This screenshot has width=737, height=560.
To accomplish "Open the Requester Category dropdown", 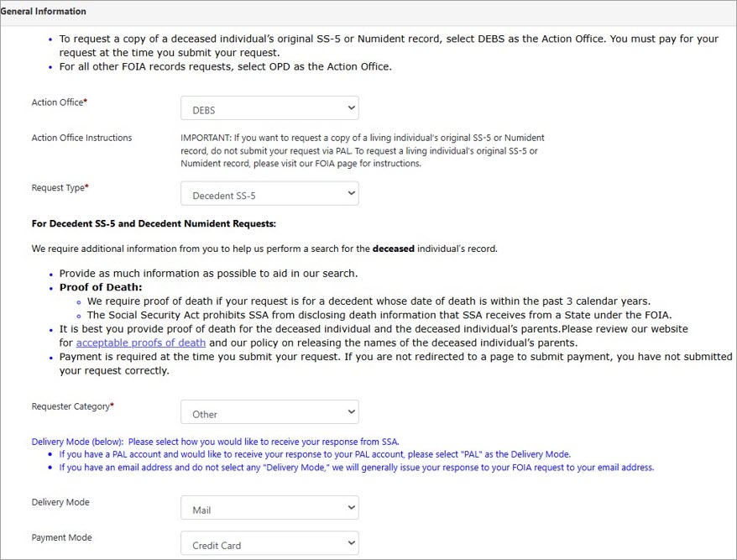I will [x=269, y=411].
